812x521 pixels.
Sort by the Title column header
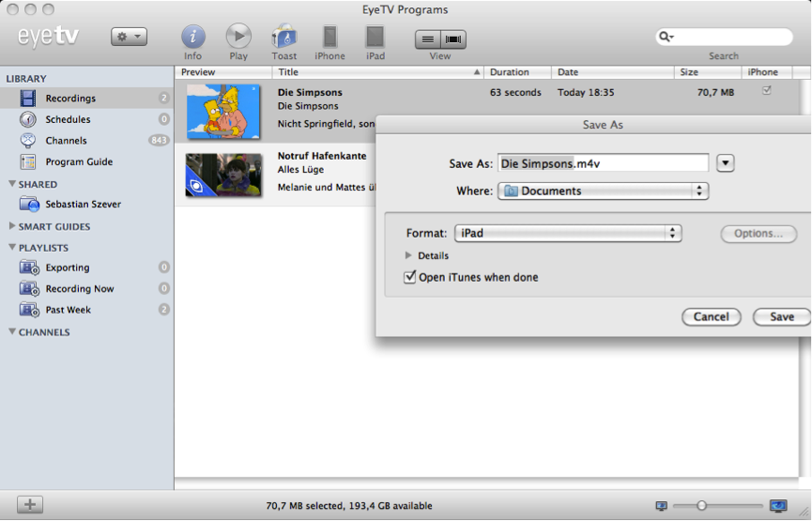point(378,72)
